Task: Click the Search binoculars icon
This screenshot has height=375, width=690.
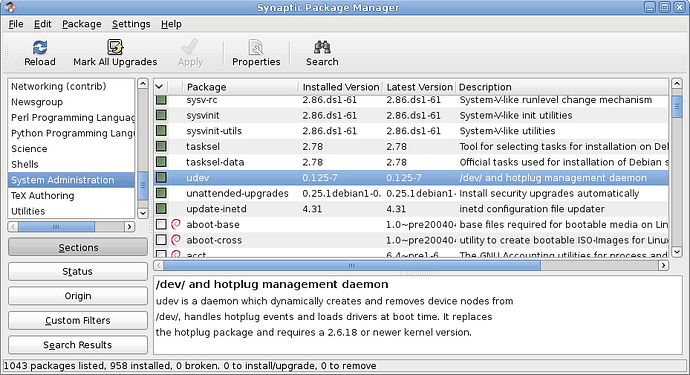Action: 322,47
